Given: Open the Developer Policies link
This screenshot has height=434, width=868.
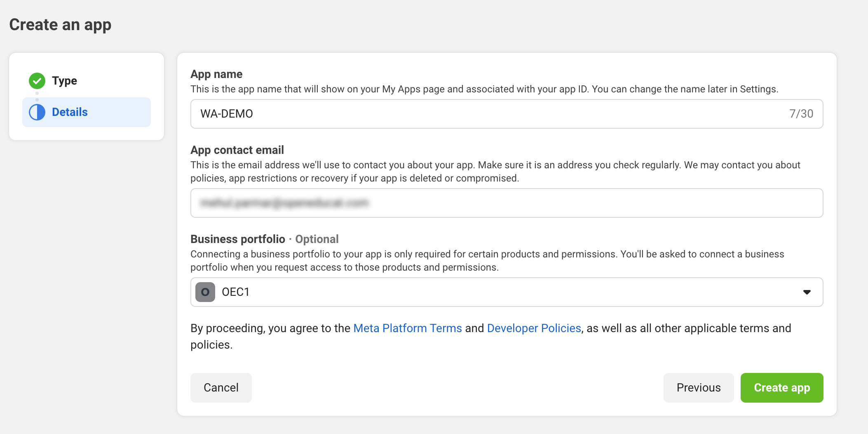Looking at the screenshot, I should 534,328.
